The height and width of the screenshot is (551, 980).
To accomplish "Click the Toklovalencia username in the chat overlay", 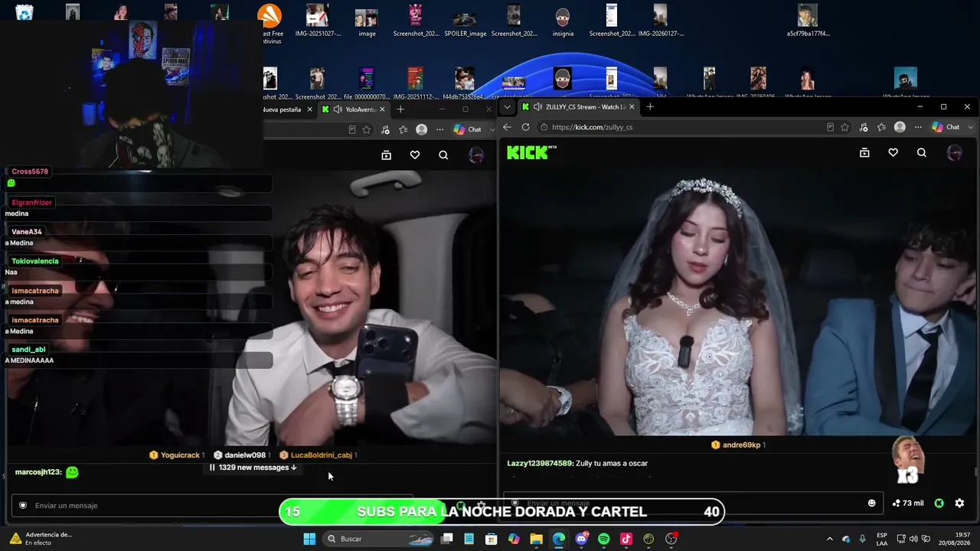I will [x=35, y=262].
